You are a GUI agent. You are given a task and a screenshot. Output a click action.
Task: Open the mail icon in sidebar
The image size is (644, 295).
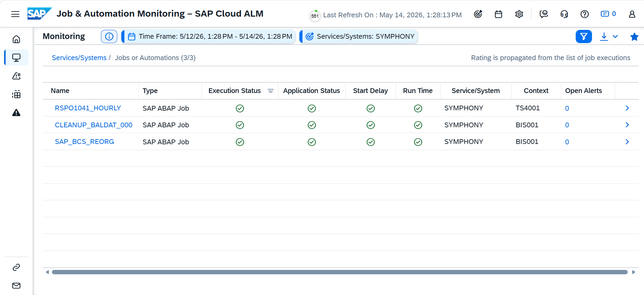coord(16,285)
